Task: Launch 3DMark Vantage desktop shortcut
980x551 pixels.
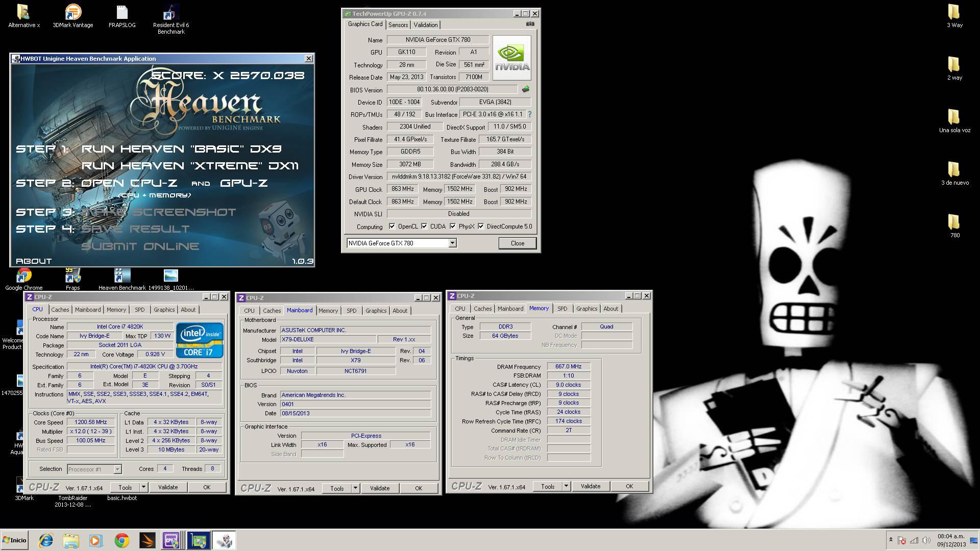Action: (x=73, y=15)
